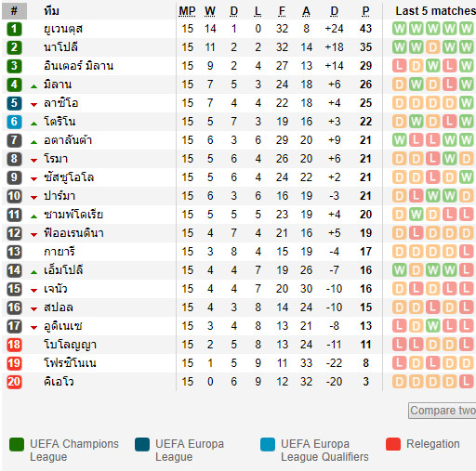The height and width of the screenshot is (471, 476).
Task: Click the P points column header
Action: [x=365, y=11]
